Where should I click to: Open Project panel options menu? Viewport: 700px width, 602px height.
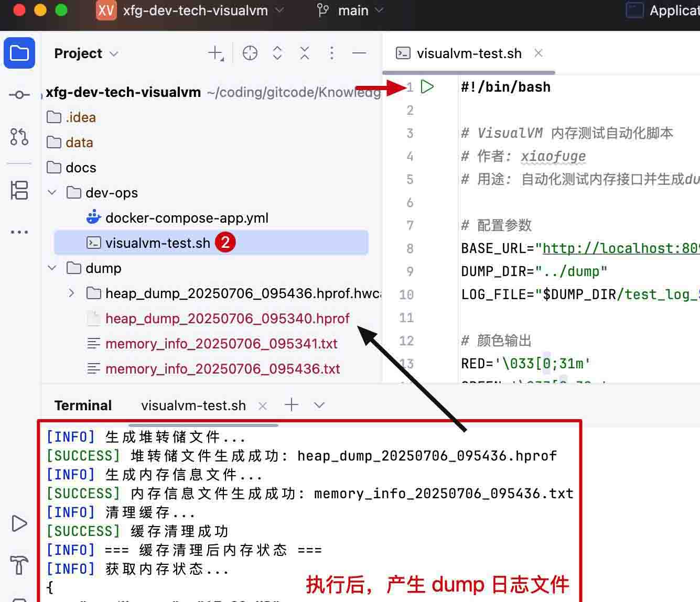[331, 53]
